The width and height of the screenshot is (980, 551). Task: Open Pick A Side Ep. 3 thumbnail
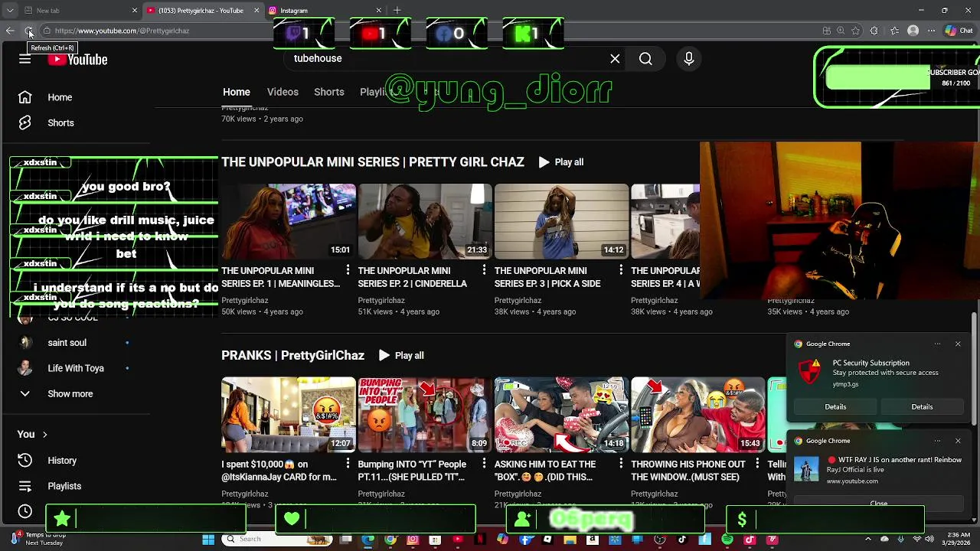[561, 221]
